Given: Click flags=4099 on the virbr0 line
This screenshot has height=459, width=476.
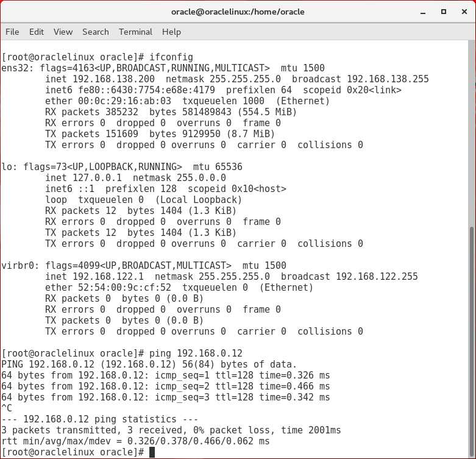Looking at the screenshot, I should (x=73, y=266).
